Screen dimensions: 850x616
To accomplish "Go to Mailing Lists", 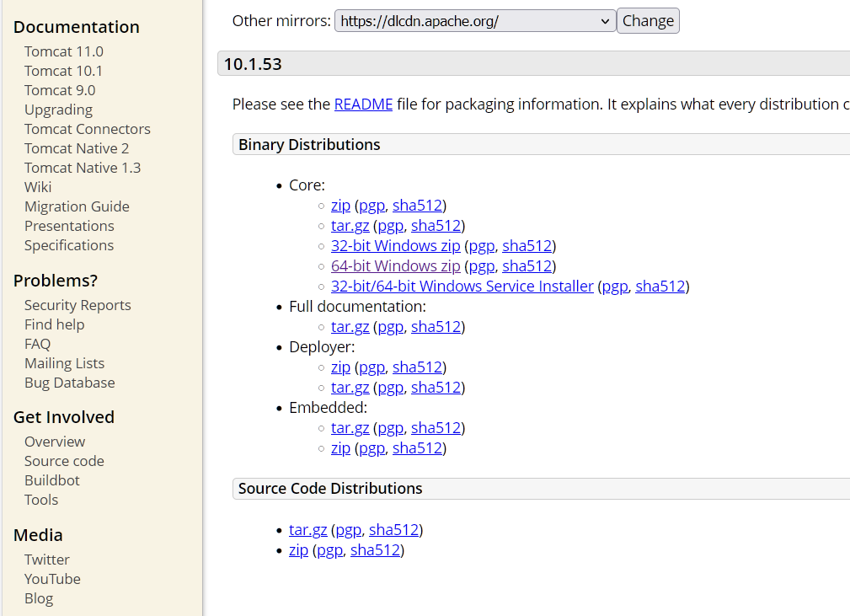I will tap(65, 363).
